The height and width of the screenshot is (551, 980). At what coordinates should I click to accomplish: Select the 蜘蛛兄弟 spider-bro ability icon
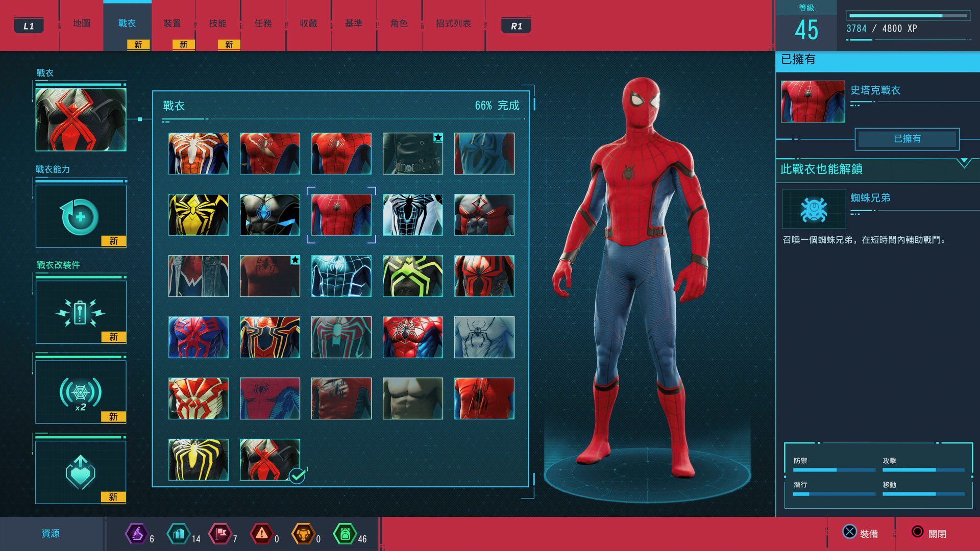(814, 209)
